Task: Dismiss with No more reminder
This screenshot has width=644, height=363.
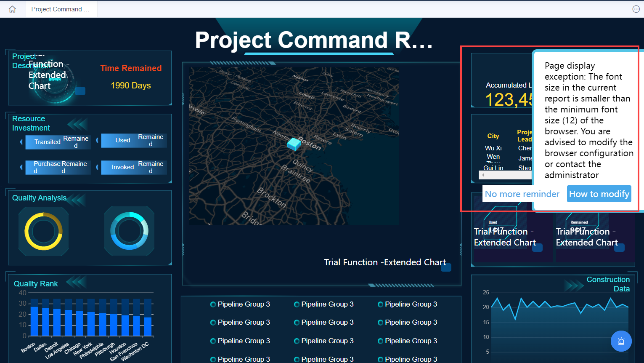Action: 522,194
